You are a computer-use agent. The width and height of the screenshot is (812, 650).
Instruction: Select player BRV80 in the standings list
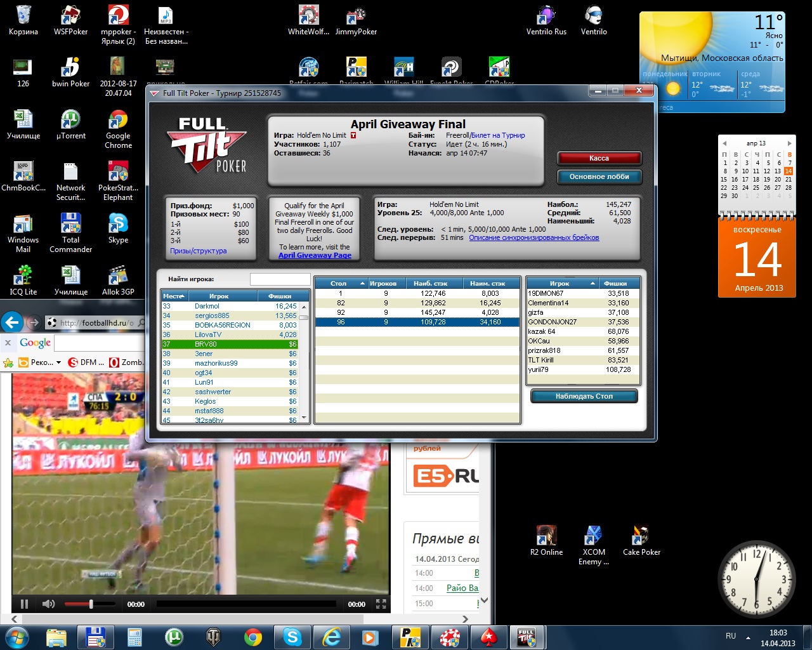230,344
